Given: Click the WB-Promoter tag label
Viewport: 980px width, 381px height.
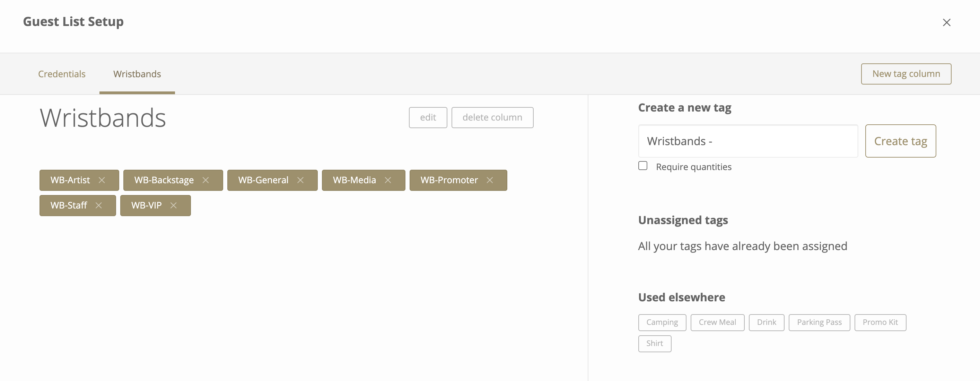Looking at the screenshot, I should (x=449, y=180).
